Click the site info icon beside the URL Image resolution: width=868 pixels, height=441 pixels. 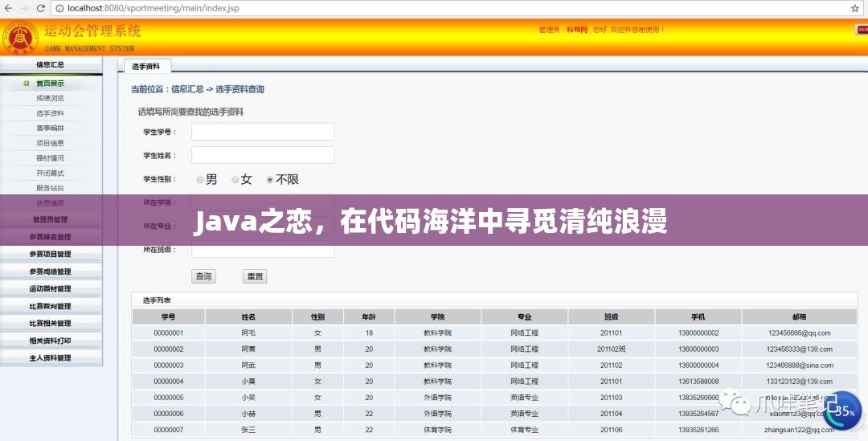click(59, 8)
